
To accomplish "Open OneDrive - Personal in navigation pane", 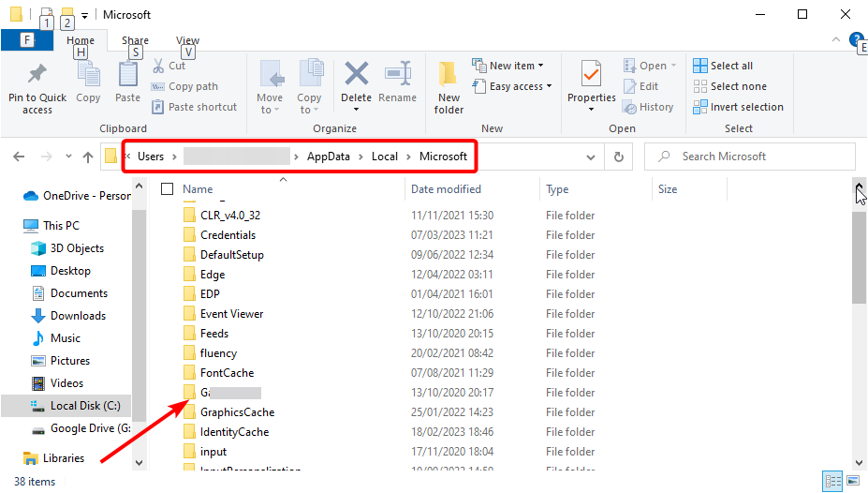I will coord(77,196).
